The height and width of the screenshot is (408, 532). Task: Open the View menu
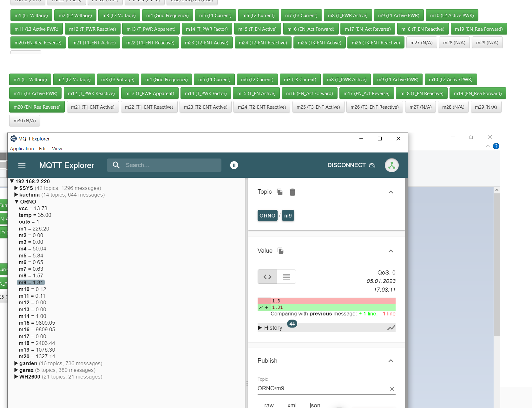click(x=57, y=149)
